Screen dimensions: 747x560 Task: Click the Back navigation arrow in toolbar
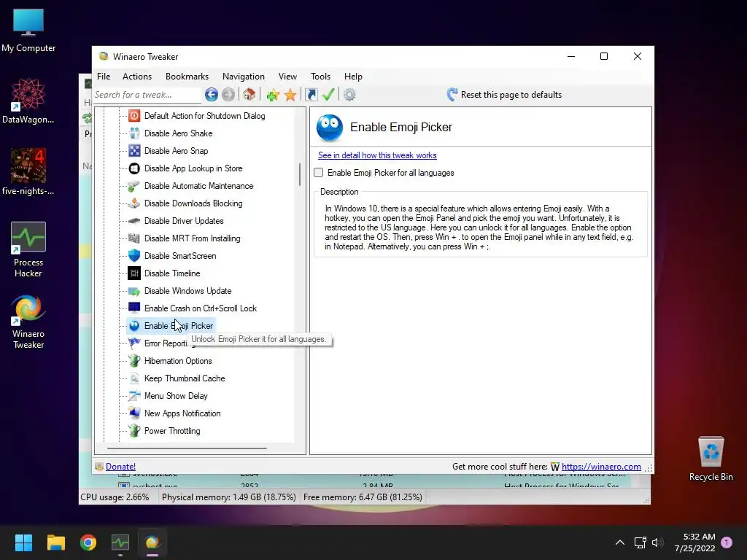[x=212, y=95]
